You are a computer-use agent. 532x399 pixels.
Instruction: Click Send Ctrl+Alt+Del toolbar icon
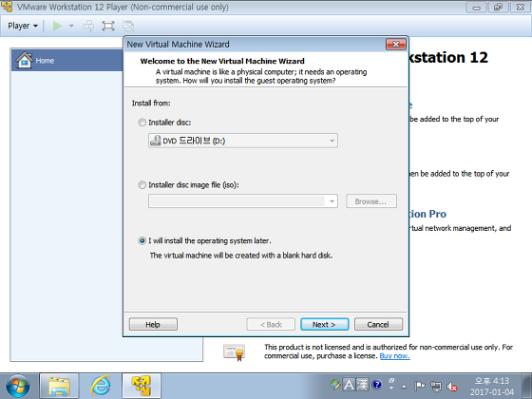click(x=88, y=26)
